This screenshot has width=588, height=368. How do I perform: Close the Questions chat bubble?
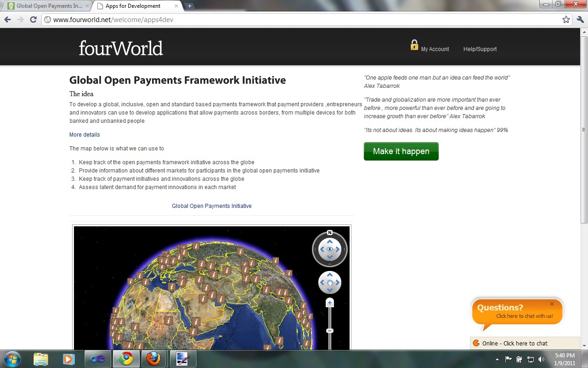click(552, 304)
